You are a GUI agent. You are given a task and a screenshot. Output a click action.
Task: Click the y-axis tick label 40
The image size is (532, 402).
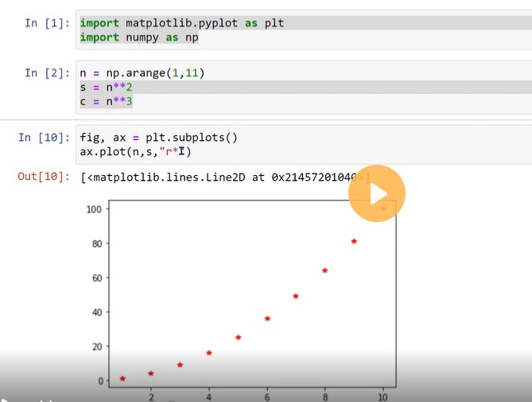(98, 312)
